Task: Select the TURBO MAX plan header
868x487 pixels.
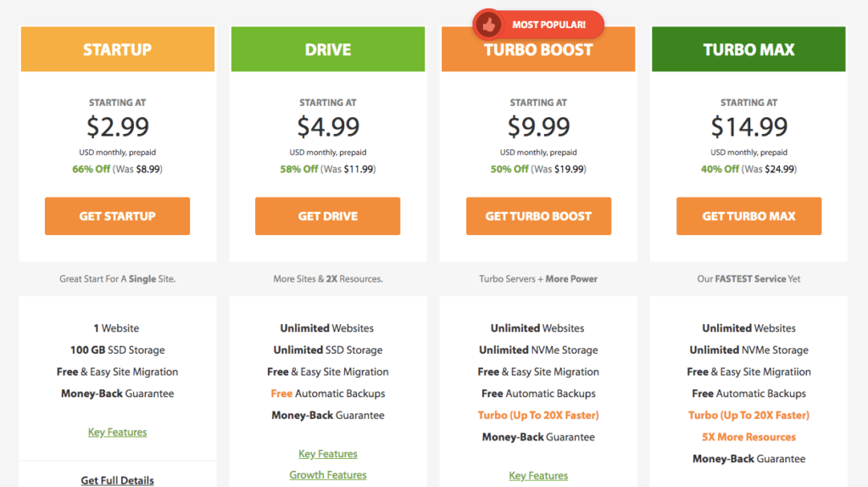Action: pyautogui.click(x=749, y=49)
